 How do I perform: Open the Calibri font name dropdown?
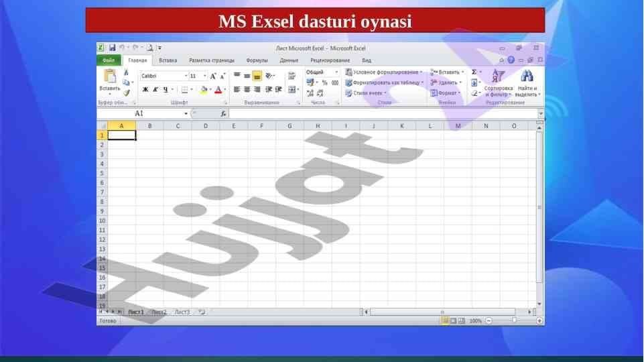click(186, 76)
